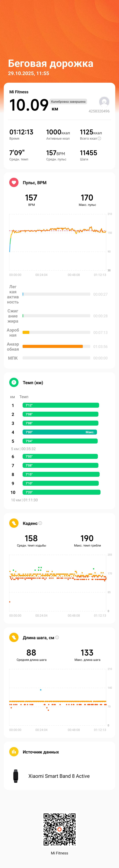This screenshot has width=119, height=868.
Task: Click the Калибровка завершена badge
Action: click(x=68, y=101)
